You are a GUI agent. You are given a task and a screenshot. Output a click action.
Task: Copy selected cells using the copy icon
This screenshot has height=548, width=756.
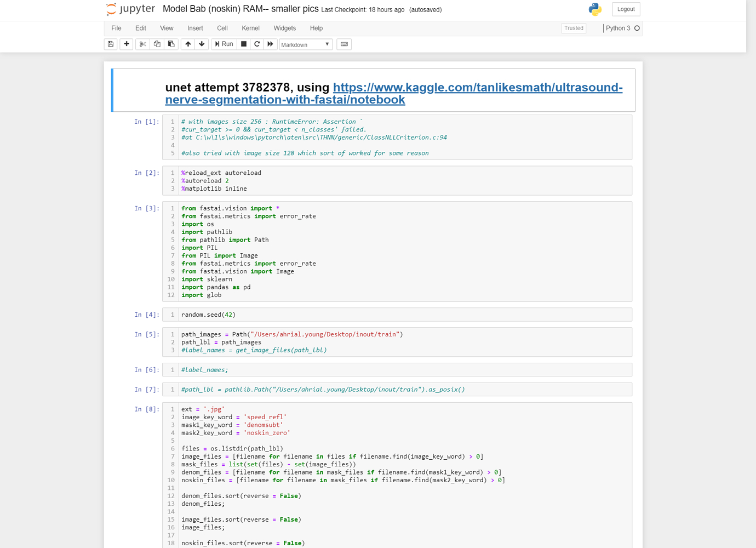(x=156, y=44)
